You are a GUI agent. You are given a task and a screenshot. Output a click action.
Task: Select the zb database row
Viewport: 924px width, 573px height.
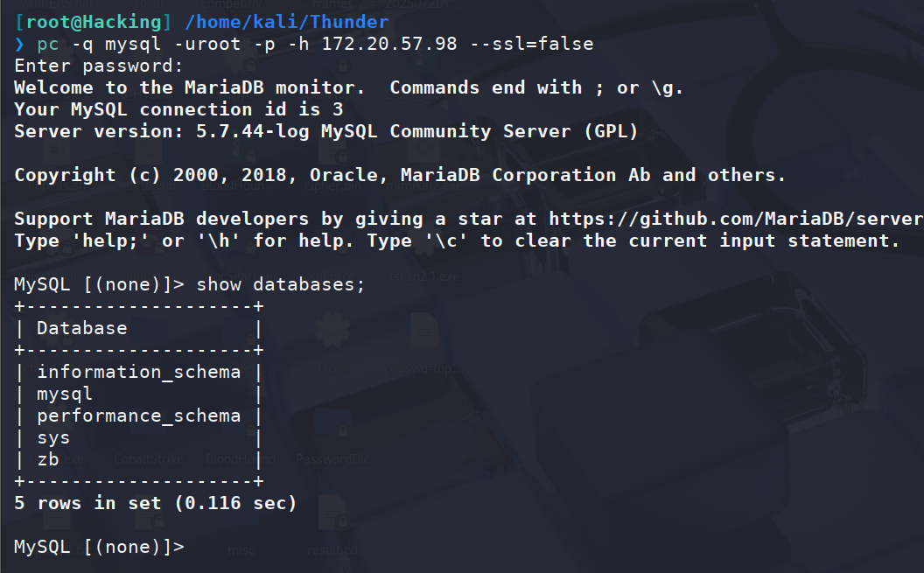tap(138, 458)
